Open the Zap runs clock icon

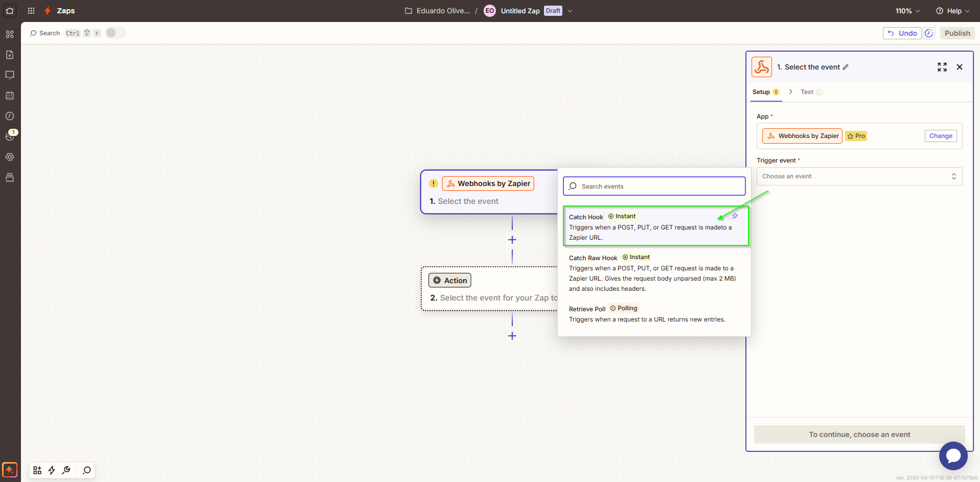pyautogui.click(x=10, y=116)
